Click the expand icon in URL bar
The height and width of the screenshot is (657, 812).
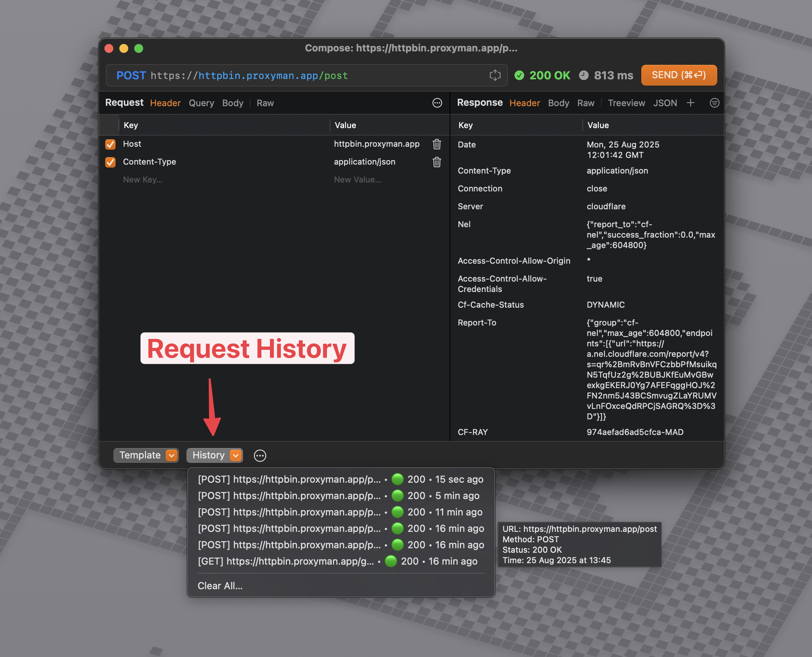pyautogui.click(x=495, y=75)
